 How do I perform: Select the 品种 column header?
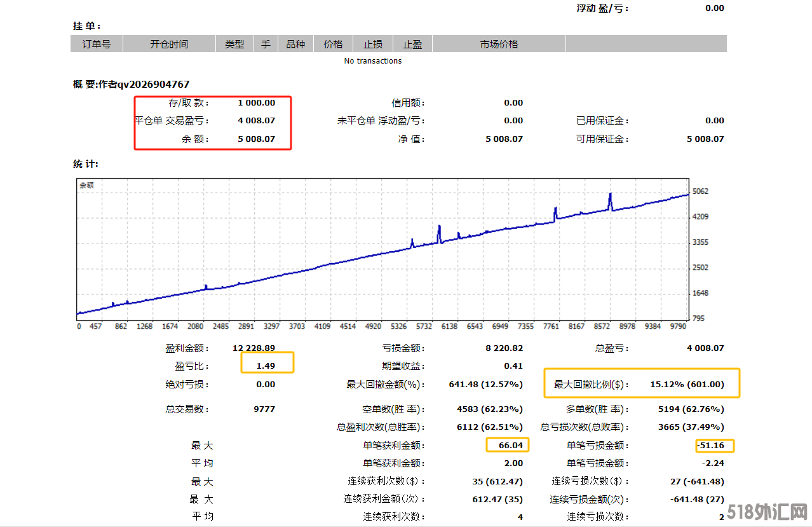coord(295,44)
